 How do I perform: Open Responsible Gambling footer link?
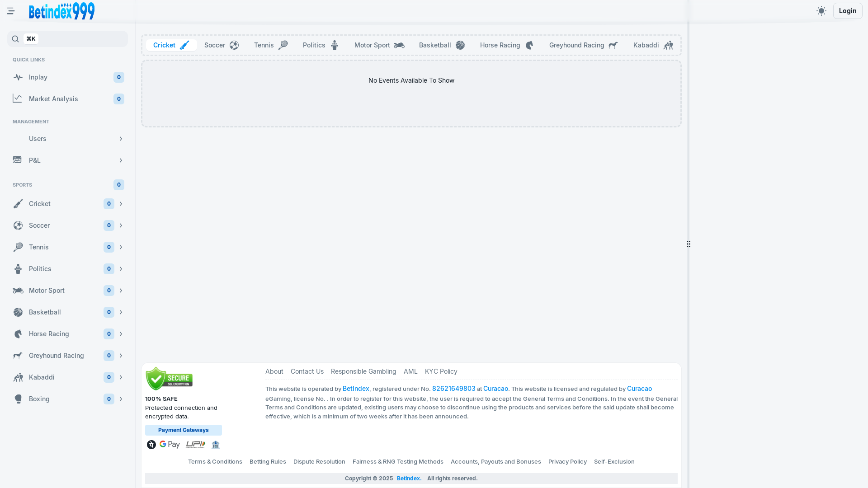point(363,371)
